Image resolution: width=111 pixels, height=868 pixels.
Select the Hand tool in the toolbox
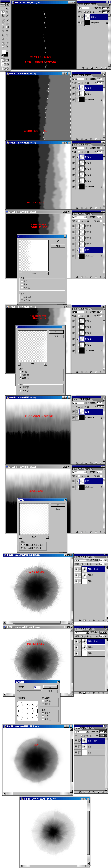coord(3,46)
